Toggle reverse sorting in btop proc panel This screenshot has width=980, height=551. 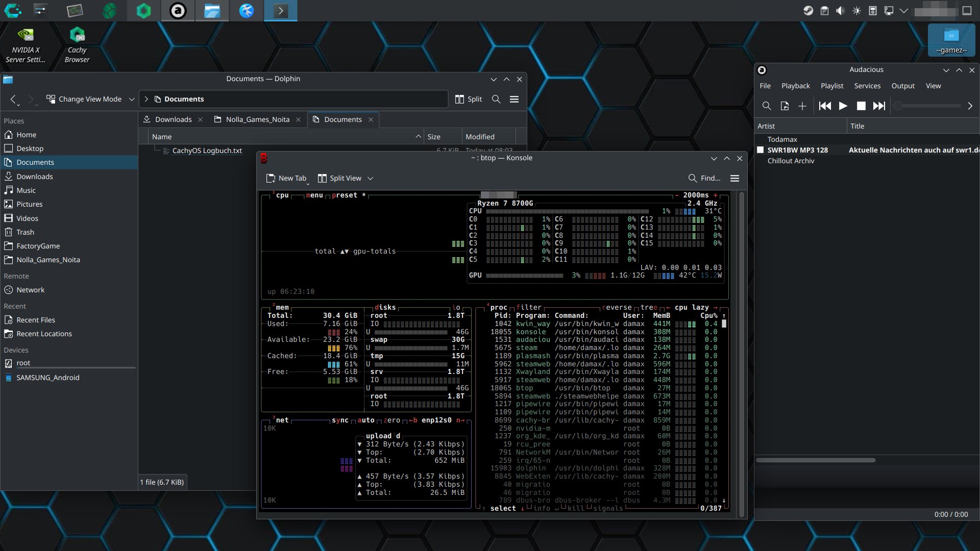(x=617, y=307)
